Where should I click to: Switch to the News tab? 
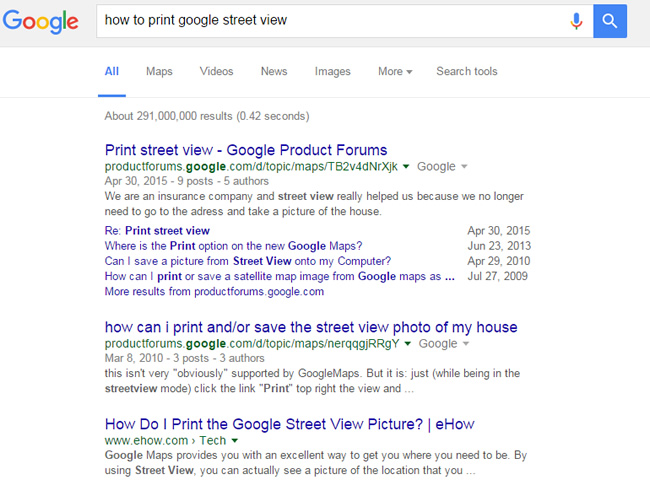point(274,71)
